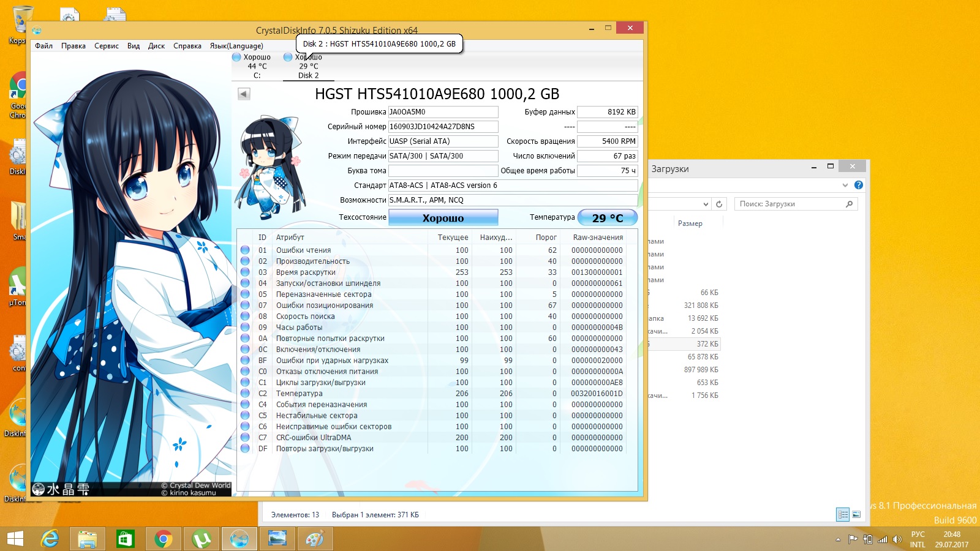Refresh the Загрузки folder view
The image size is (980, 551).
(719, 204)
